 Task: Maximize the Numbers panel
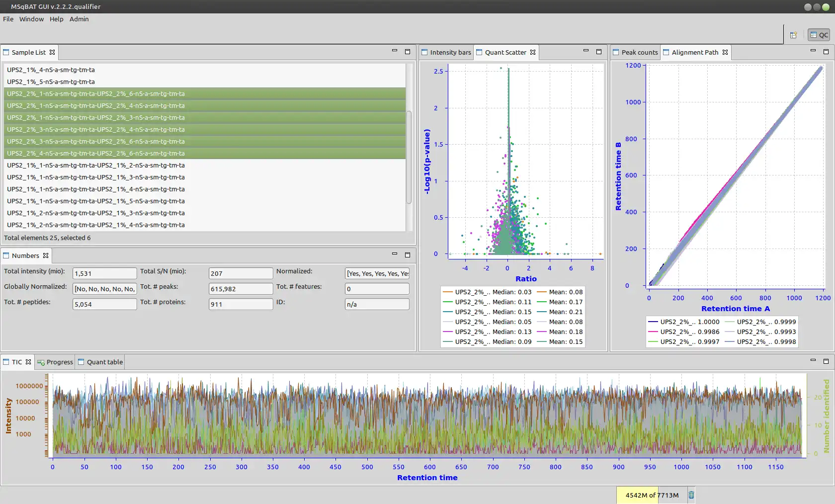tap(408, 254)
